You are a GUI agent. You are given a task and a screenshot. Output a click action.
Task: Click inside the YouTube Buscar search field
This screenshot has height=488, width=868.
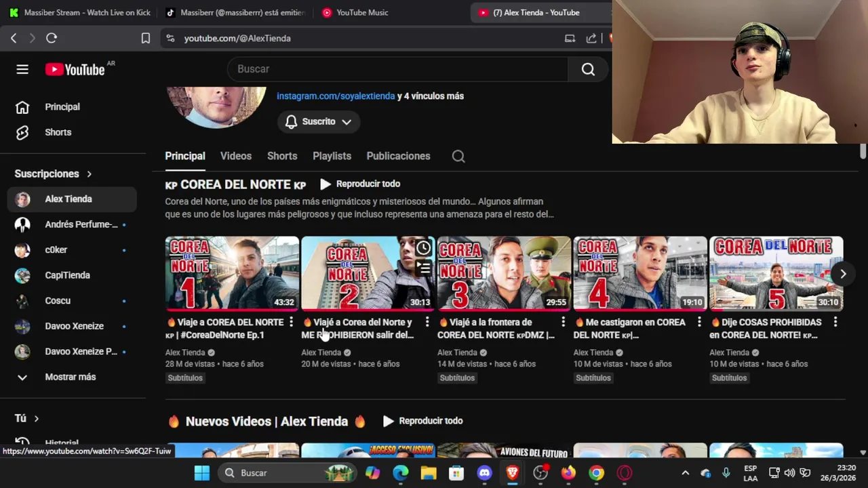(x=398, y=69)
